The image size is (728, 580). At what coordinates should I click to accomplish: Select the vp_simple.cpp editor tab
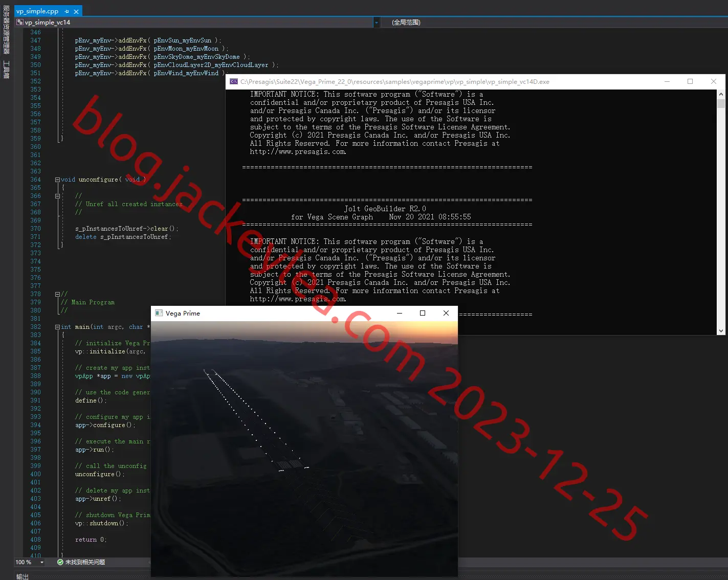[x=37, y=11]
